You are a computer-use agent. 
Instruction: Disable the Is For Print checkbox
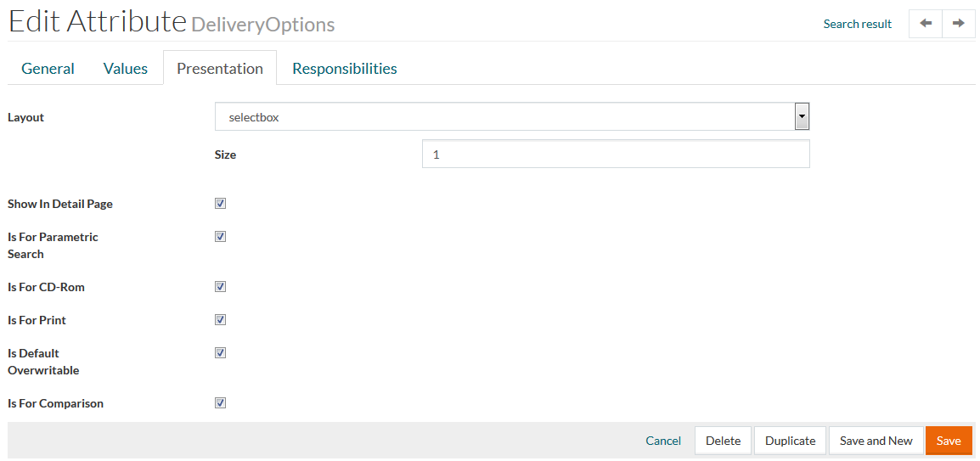point(221,320)
